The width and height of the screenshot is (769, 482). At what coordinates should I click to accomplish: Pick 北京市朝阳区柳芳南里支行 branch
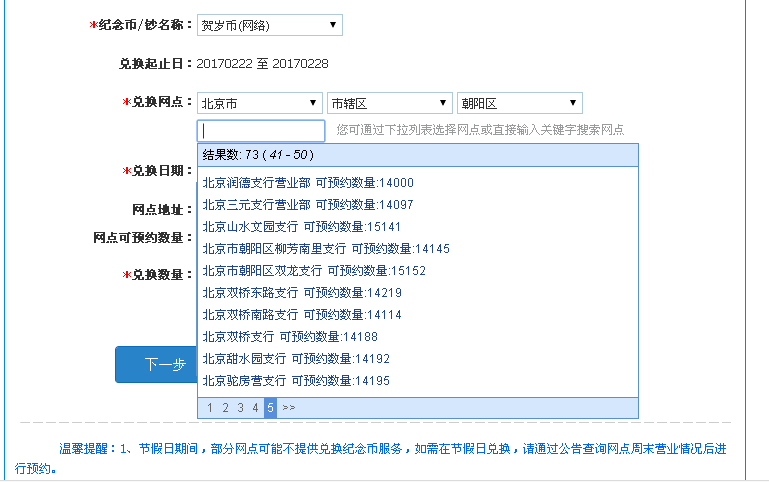[x=325, y=249]
